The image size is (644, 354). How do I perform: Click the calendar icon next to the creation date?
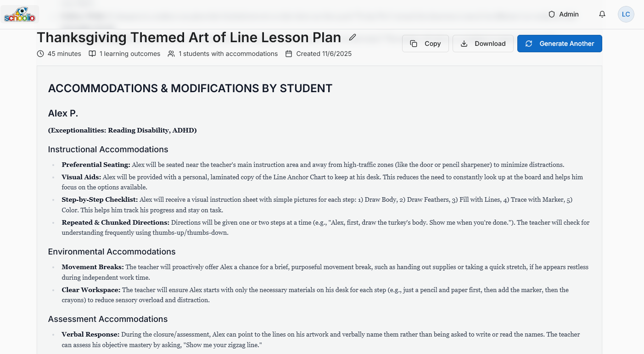288,54
